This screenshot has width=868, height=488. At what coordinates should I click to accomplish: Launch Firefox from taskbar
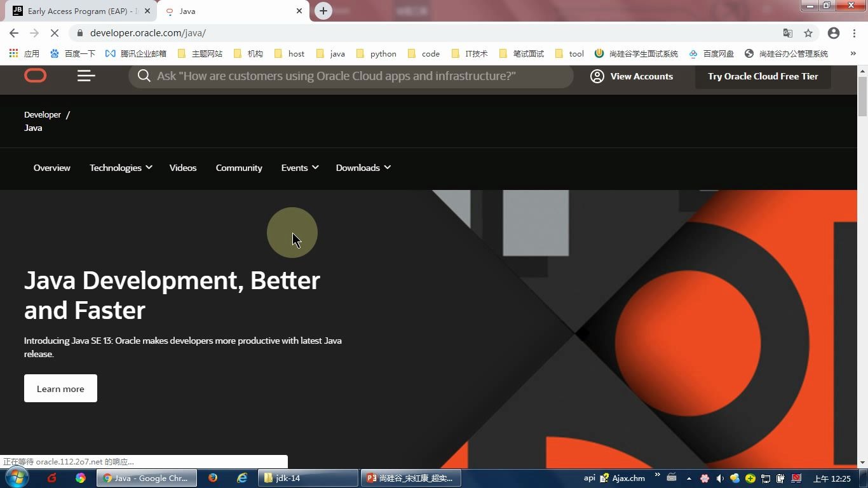pos(213,478)
